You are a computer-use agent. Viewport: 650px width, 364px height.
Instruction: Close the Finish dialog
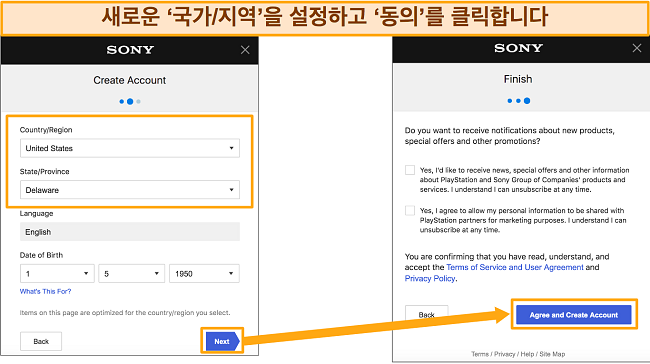[x=637, y=48]
